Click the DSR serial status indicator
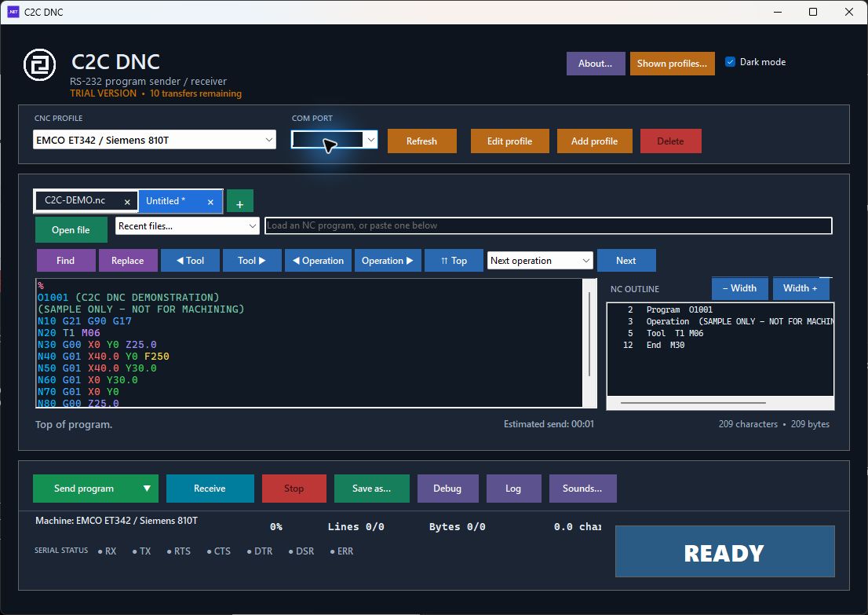Screen dimensions: 868x615 tap(301, 551)
